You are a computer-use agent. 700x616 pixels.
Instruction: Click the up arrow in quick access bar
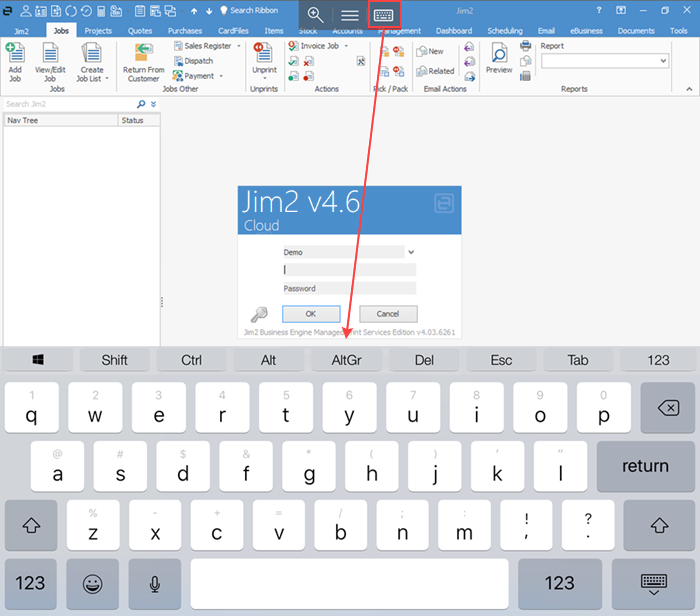click(x=194, y=11)
